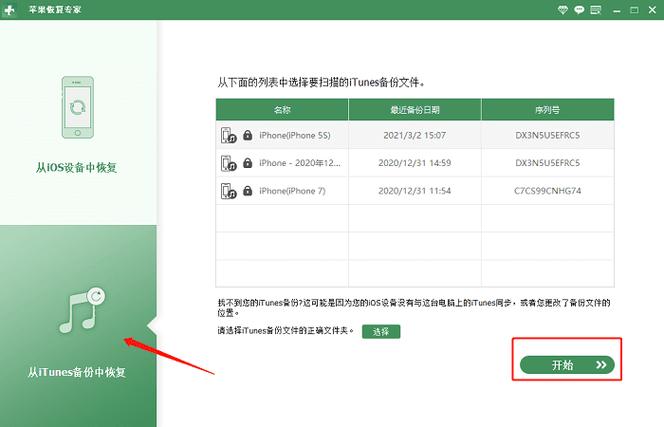The height and width of the screenshot is (427, 664).
Task: Click the 开始 button to start scanning
Action: (x=567, y=365)
